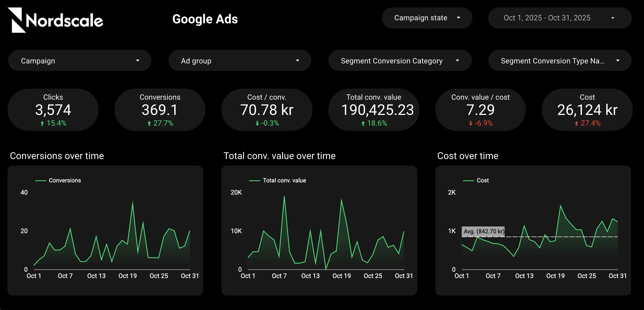
Task: Toggle the Total conv. value legend entry
Action: coord(284,180)
